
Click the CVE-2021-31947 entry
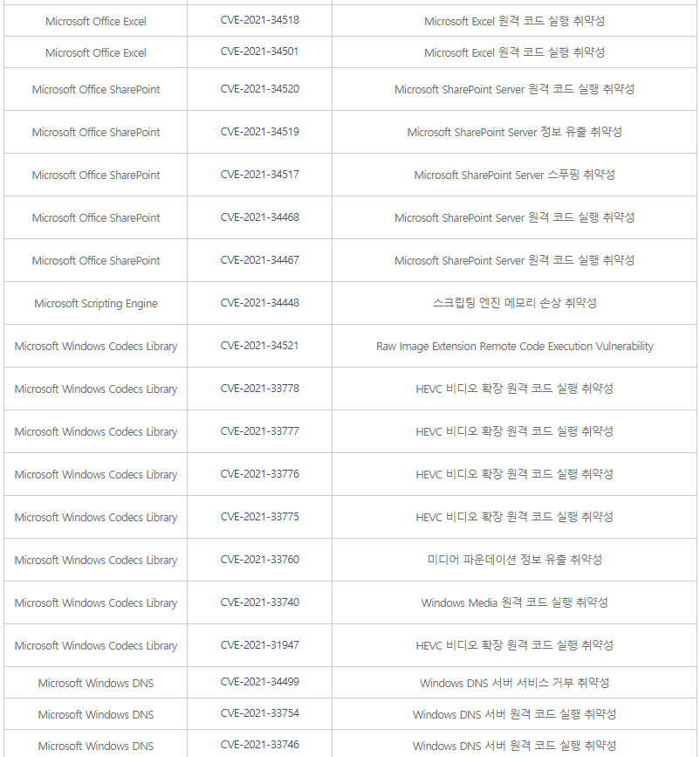coord(259,645)
